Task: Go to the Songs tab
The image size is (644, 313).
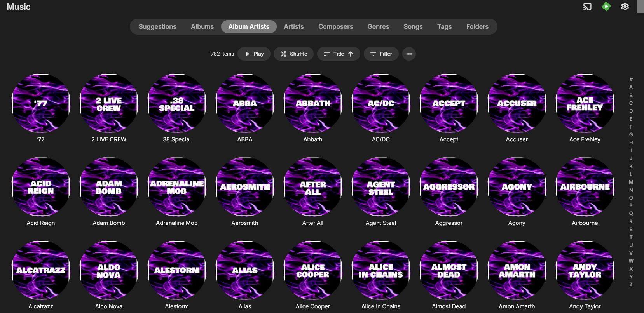Action: [413, 26]
